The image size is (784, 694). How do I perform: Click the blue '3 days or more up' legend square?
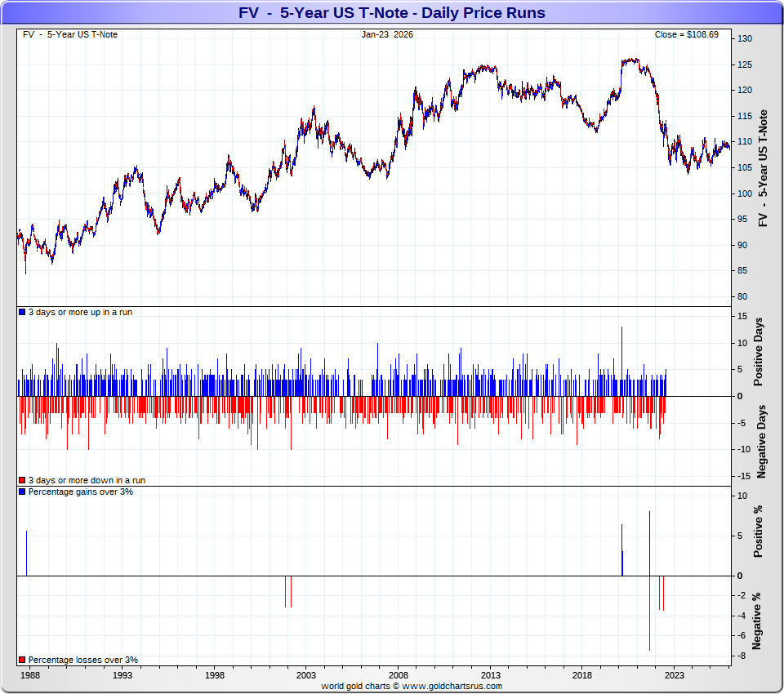(x=22, y=312)
